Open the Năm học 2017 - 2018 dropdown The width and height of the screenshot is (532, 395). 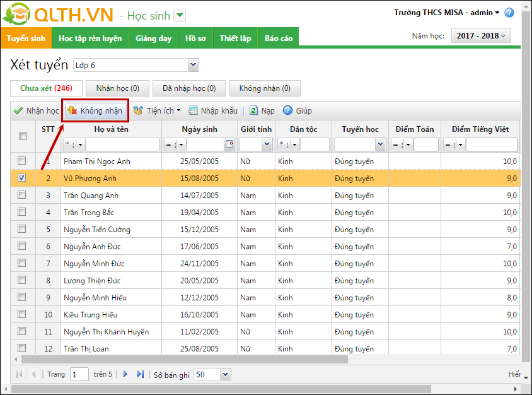tap(481, 36)
